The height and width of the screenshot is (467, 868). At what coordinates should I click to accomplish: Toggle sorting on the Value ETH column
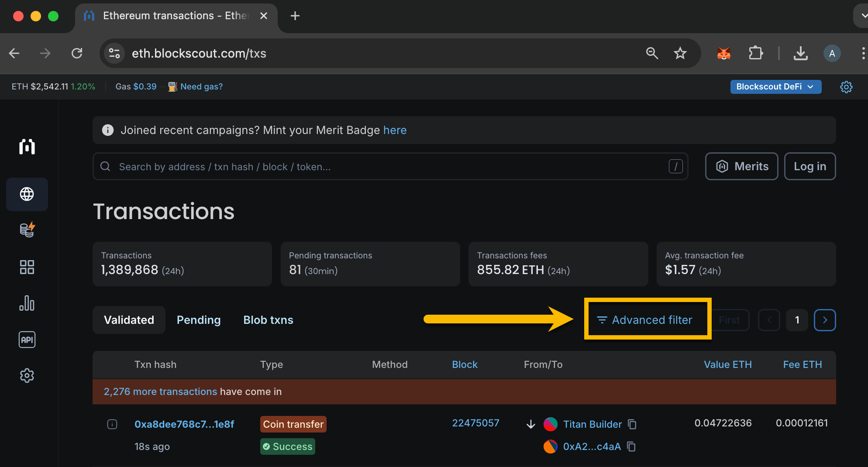[728, 364]
